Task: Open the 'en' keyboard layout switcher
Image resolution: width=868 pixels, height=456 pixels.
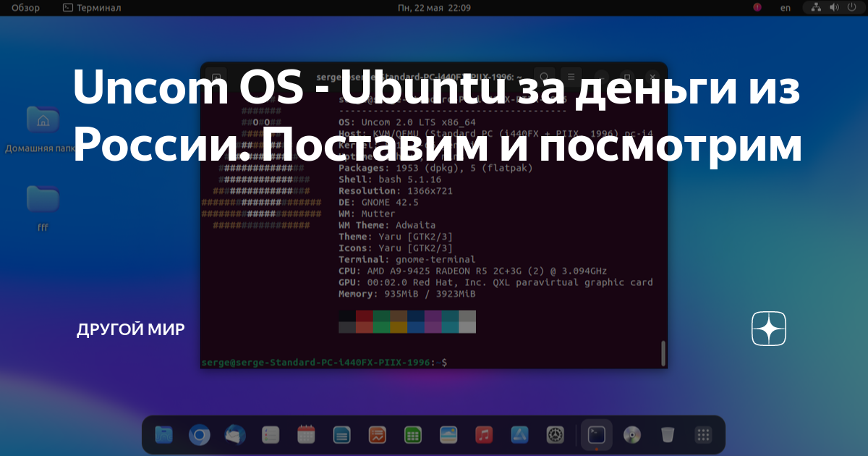Action: pyautogui.click(x=784, y=7)
